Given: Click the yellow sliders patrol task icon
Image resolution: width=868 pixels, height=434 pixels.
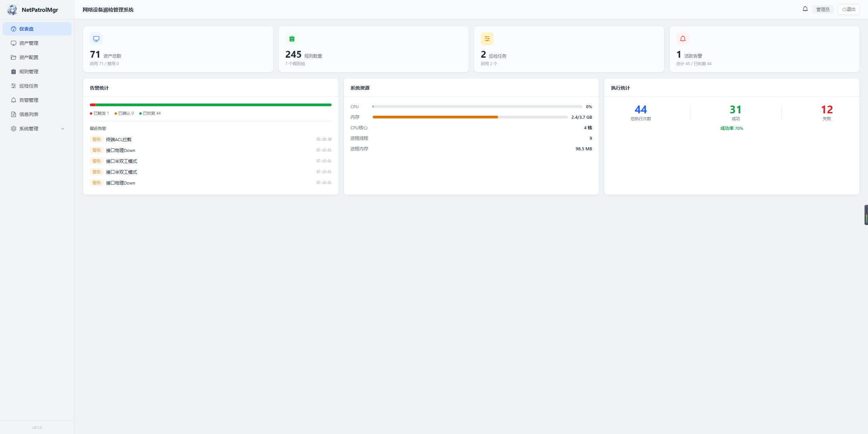Looking at the screenshot, I should pos(487,39).
